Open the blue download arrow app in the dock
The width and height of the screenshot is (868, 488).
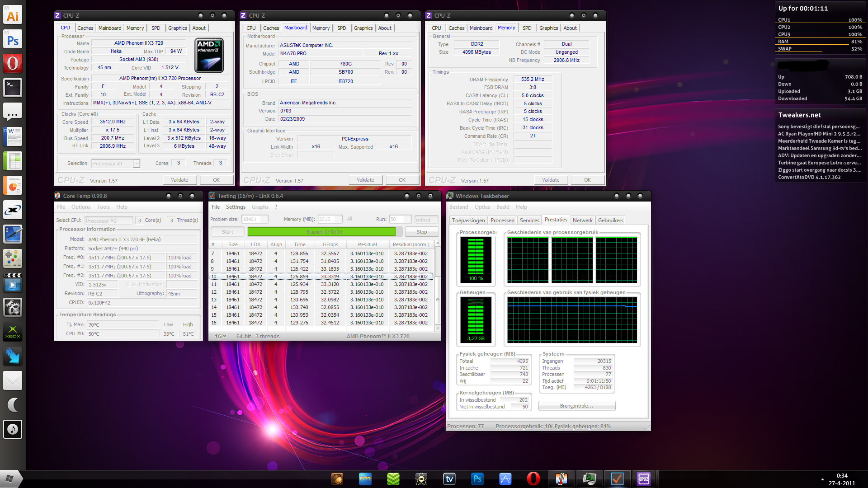(x=13, y=356)
